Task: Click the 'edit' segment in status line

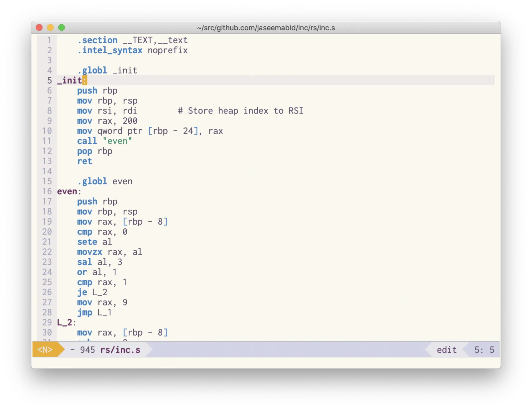Action: [x=447, y=350]
